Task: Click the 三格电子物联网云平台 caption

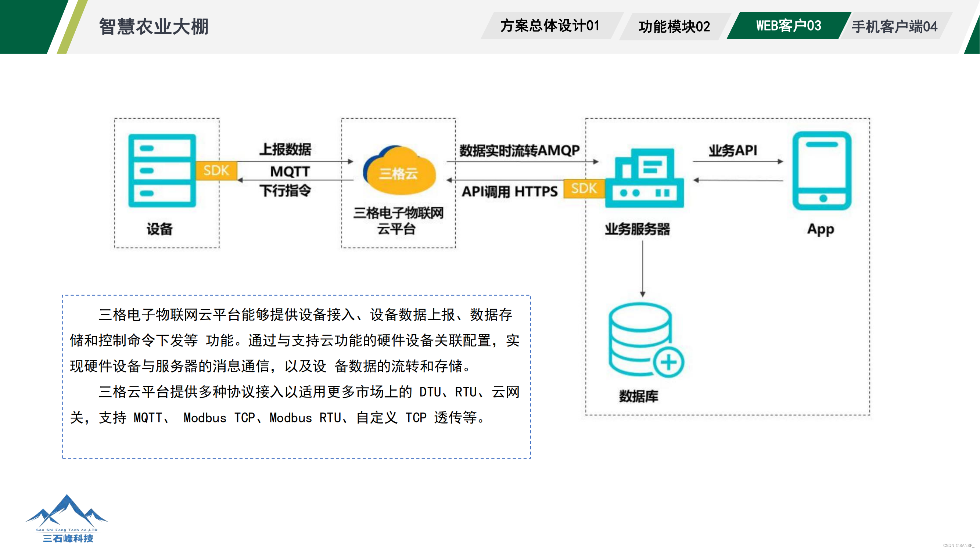Action: point(398,221)
